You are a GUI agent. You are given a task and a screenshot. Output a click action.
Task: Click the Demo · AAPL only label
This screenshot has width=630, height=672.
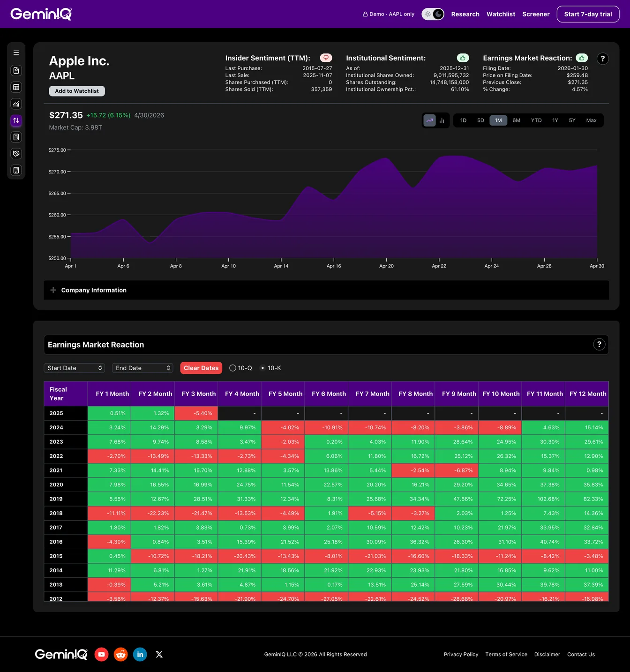point(389,14)
